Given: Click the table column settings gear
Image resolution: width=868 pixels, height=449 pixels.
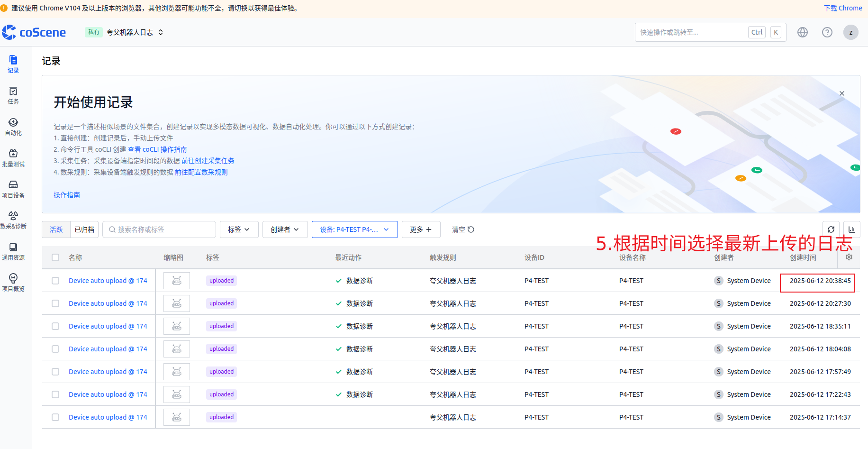Looking at the screenshot, I should [849, 257].
